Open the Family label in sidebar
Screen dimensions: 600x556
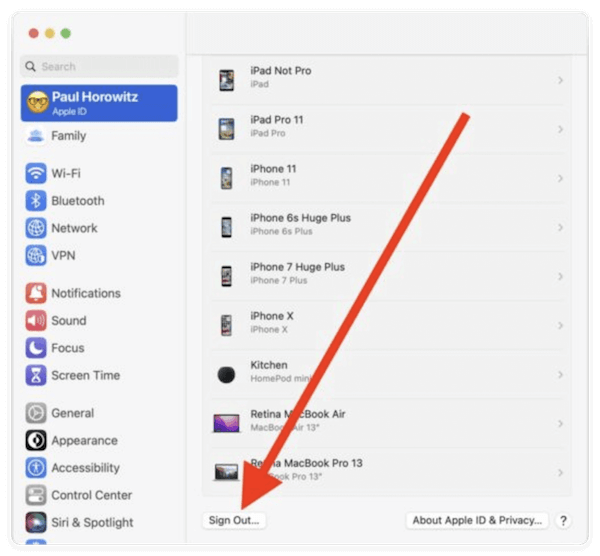pyautogui.click(x=69, y=136)
